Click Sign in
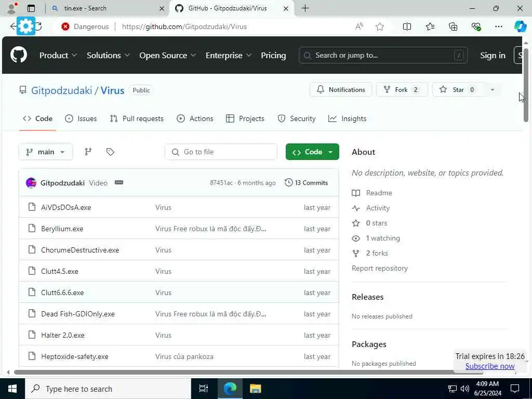Image resolution: width=532 pixels, height=399 pixels. click(x=493, y=55)
